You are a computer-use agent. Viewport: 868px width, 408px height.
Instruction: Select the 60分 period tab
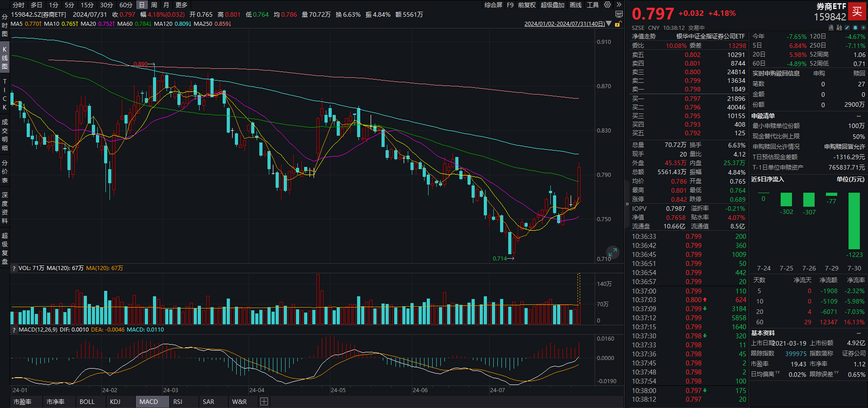pos(126,5)
